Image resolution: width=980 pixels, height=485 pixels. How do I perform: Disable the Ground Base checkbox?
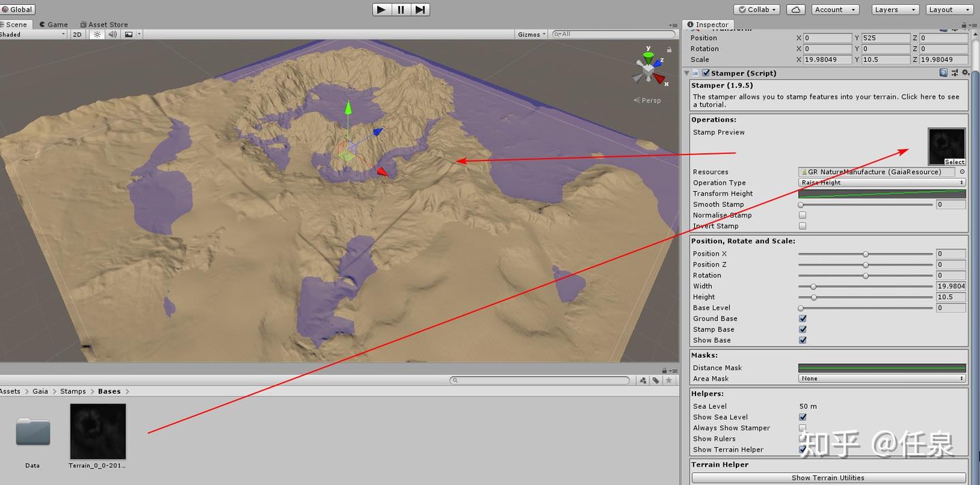tap(802, 318)
